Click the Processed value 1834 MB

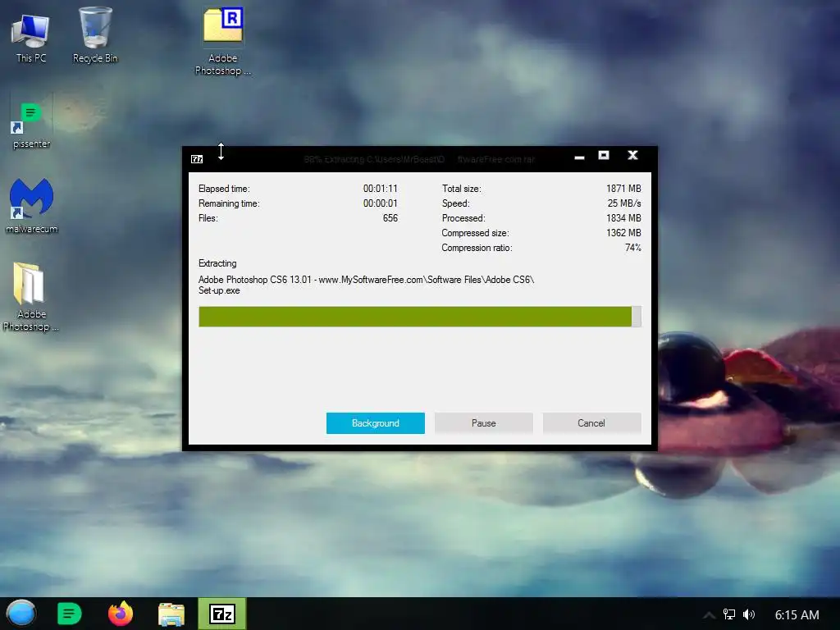coord(623,218)
